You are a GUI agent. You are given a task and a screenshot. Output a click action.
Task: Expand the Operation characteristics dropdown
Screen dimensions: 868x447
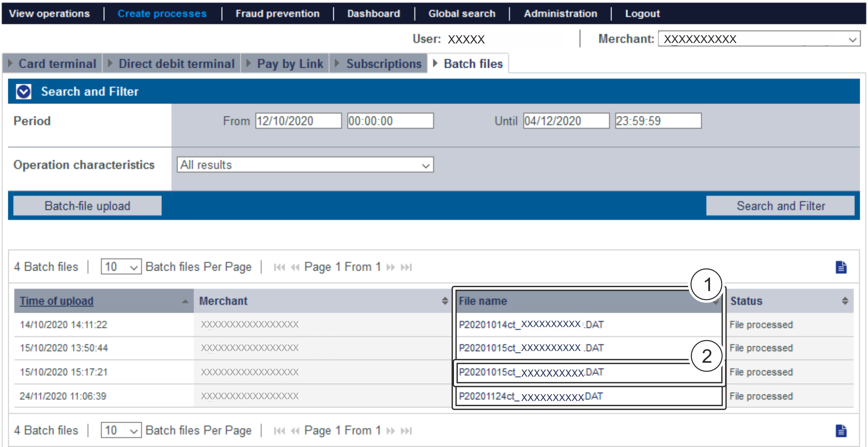pyautogui.click(x=305, y=165)
